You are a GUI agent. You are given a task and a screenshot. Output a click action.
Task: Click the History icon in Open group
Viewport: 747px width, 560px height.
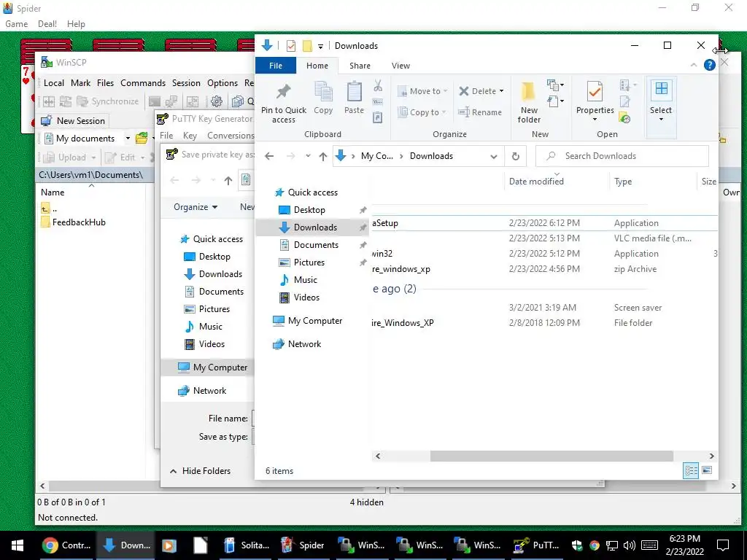[x=624, y=117]
